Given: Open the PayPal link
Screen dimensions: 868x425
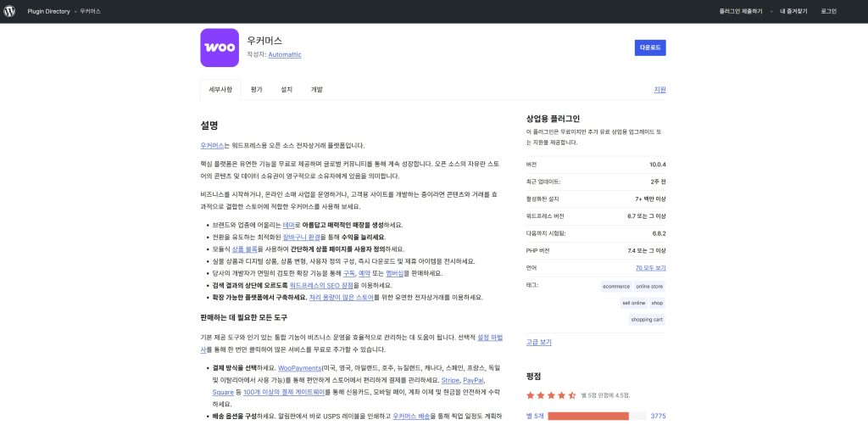Looking at the screenshot, I should [x=473, y=380].
